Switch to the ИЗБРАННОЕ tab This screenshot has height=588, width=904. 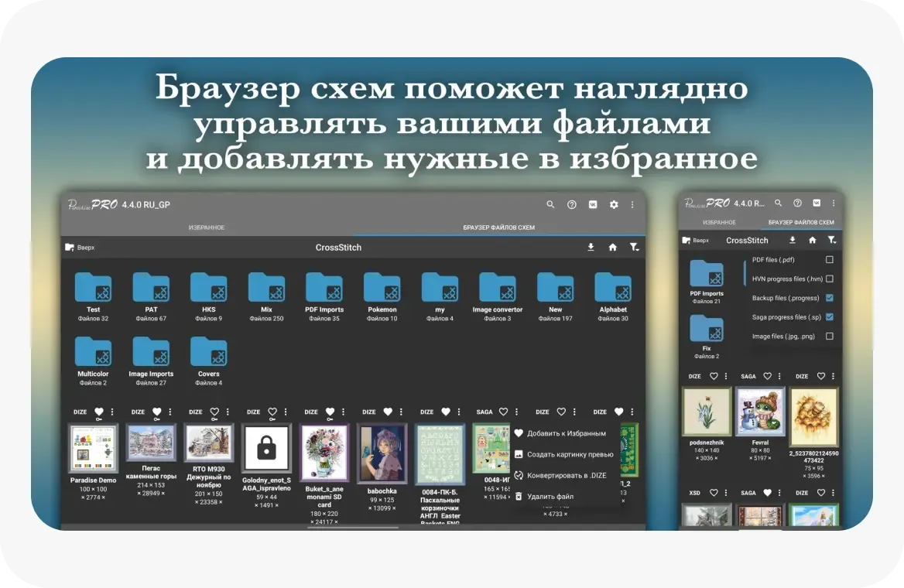[207, 227]
